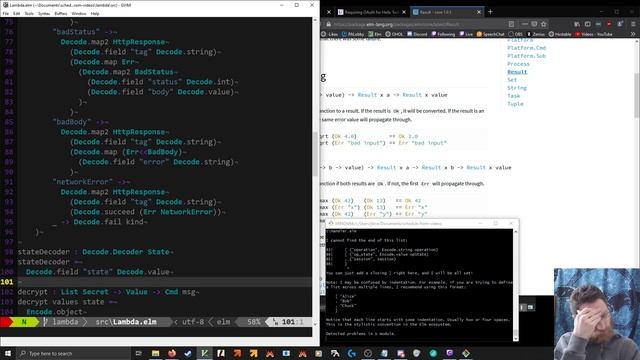The height and width of the screenshot is (360, 640).
Task: Show more bookmarks with the chevron
Action: pos(633,34)
